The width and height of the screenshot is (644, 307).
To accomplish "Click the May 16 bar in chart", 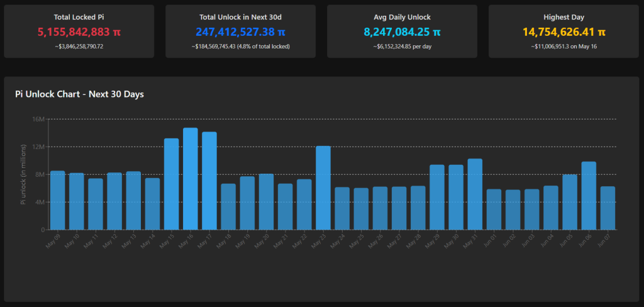I will (191, 179).
